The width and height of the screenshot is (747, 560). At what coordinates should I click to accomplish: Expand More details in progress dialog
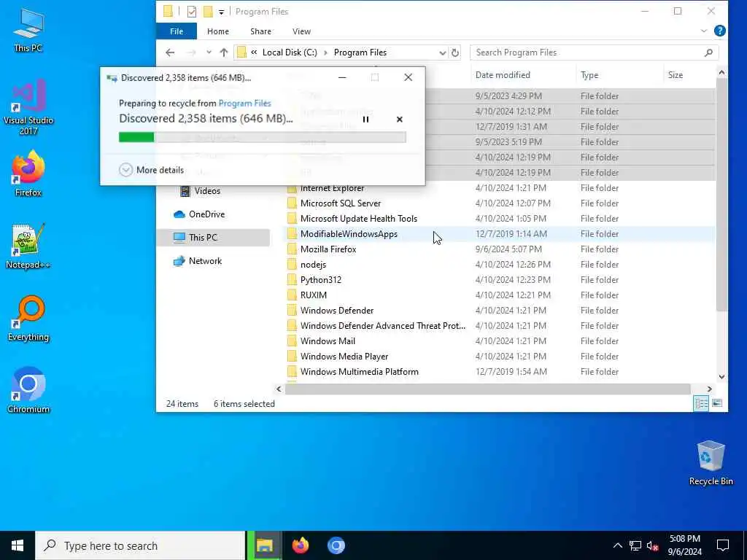152,170
